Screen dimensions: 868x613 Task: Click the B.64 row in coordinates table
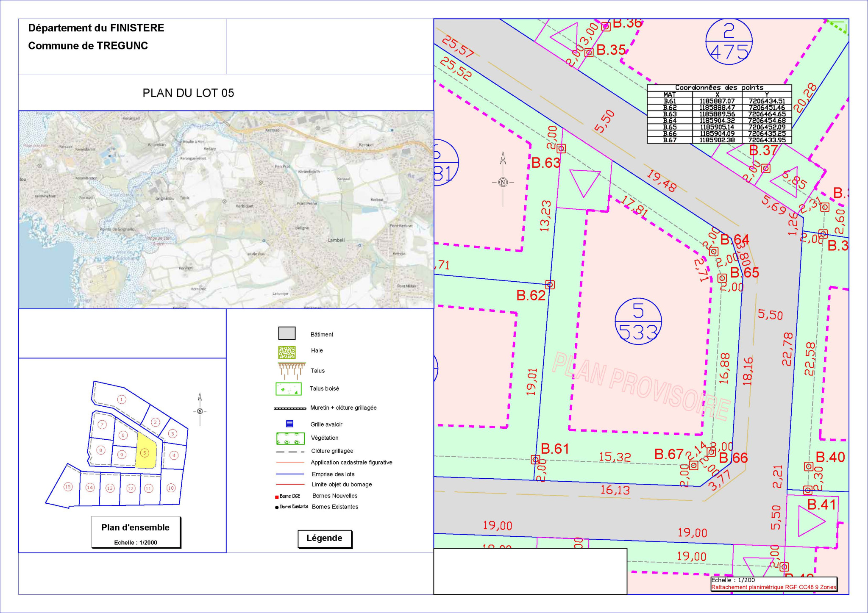coord(719,121)
